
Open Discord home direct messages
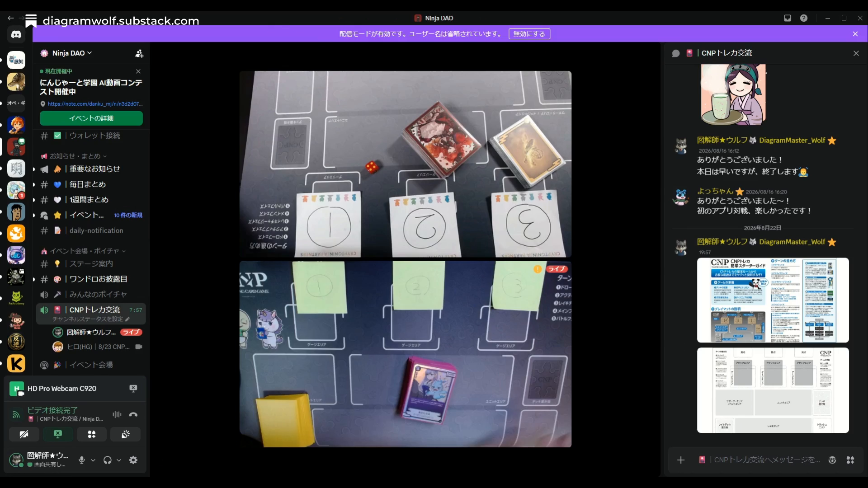click(16, 35)
